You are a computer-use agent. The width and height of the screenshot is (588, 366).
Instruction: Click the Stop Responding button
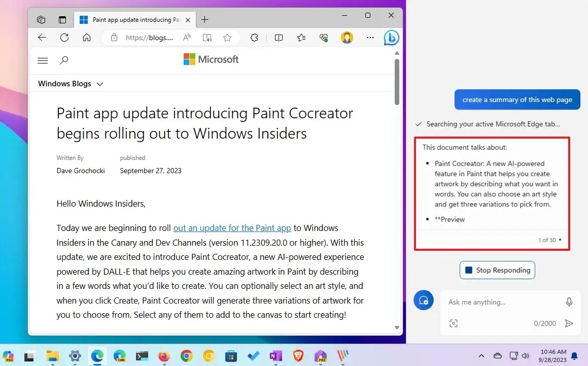[497, 270]
